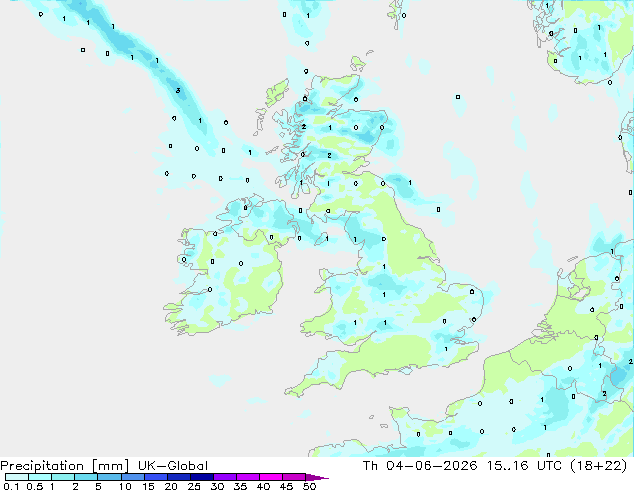Click the '10' legend scale value

pyautogui.click(x=125, y=486)
